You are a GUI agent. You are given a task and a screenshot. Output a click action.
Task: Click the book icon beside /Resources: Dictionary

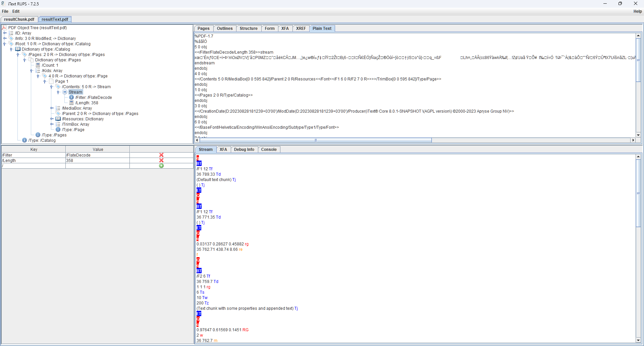click(58, 119)
